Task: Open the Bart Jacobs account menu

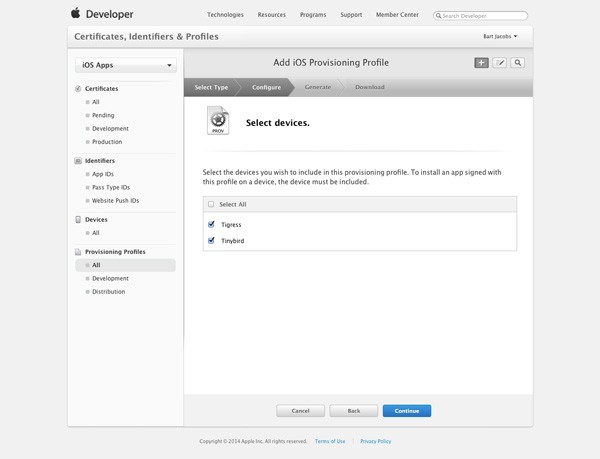Action: (500, 36)
